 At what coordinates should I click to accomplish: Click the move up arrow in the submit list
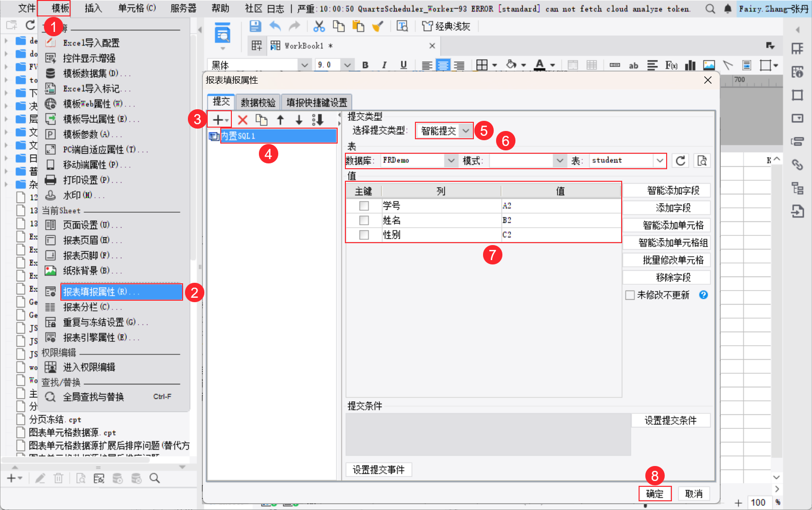[x=280, y=120]
